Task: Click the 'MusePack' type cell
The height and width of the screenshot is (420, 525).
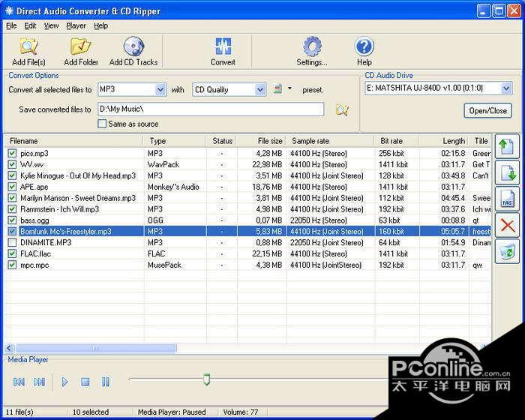Action: point(164,265)
